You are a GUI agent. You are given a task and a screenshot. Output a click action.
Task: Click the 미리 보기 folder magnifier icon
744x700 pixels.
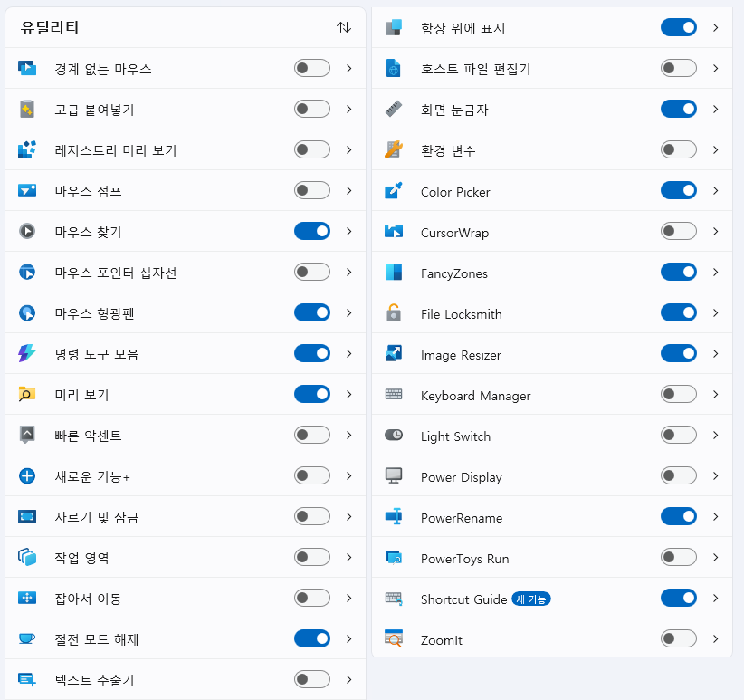tap(27, 395)
